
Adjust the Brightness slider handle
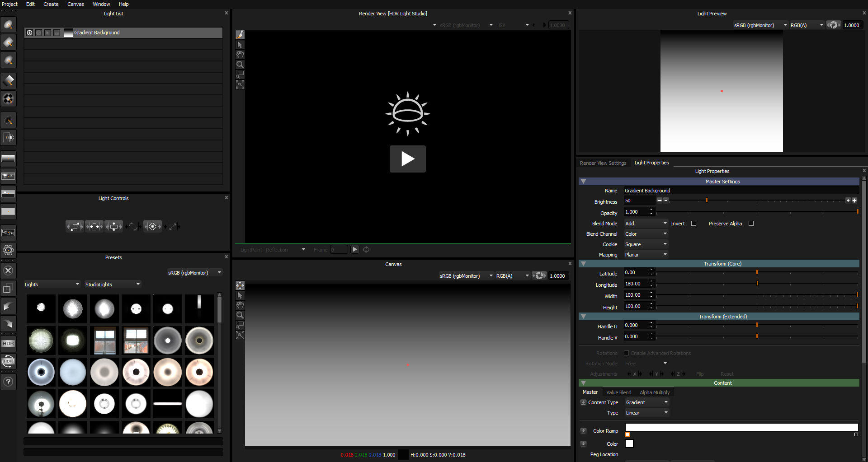click(x=707, y=200)
